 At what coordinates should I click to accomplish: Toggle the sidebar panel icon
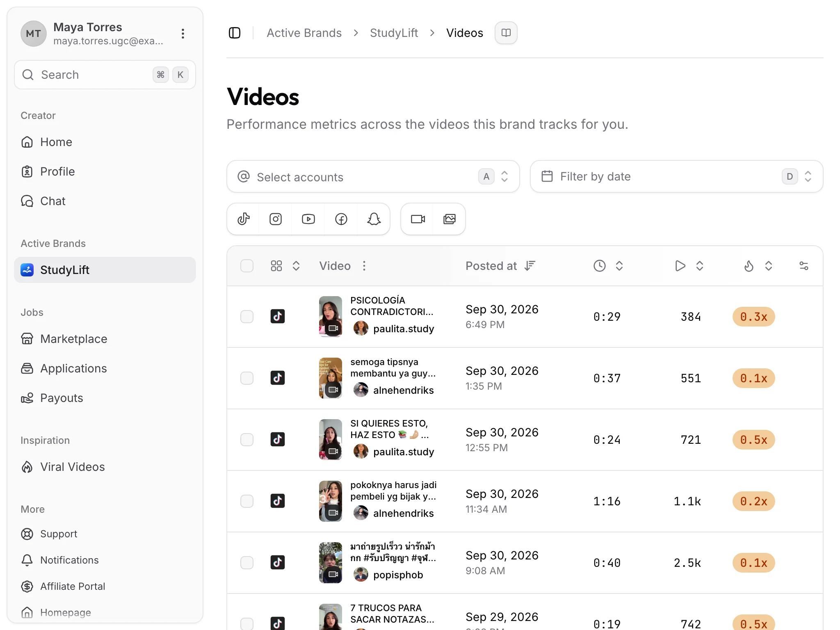(235, 33)
